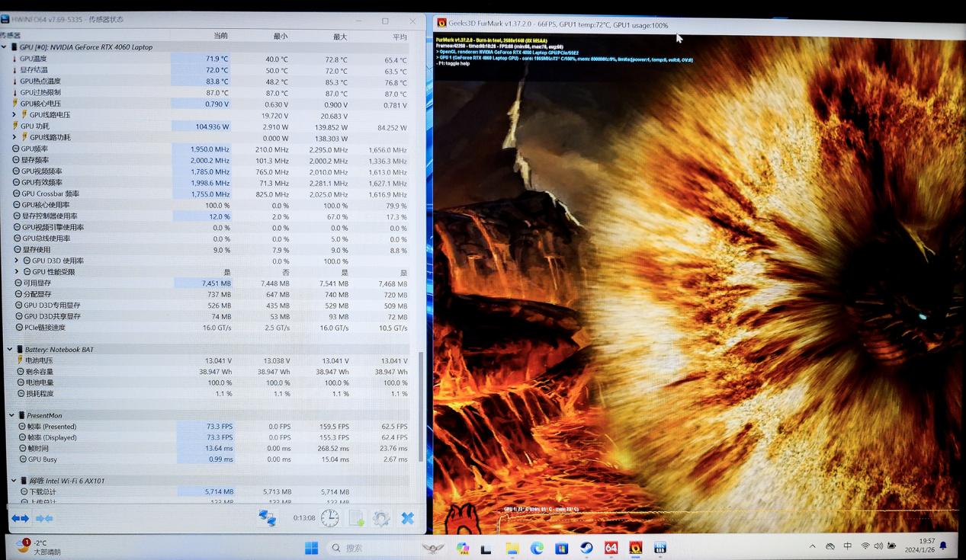Open Microsoft Edge from the taskbar

point(537,548)
